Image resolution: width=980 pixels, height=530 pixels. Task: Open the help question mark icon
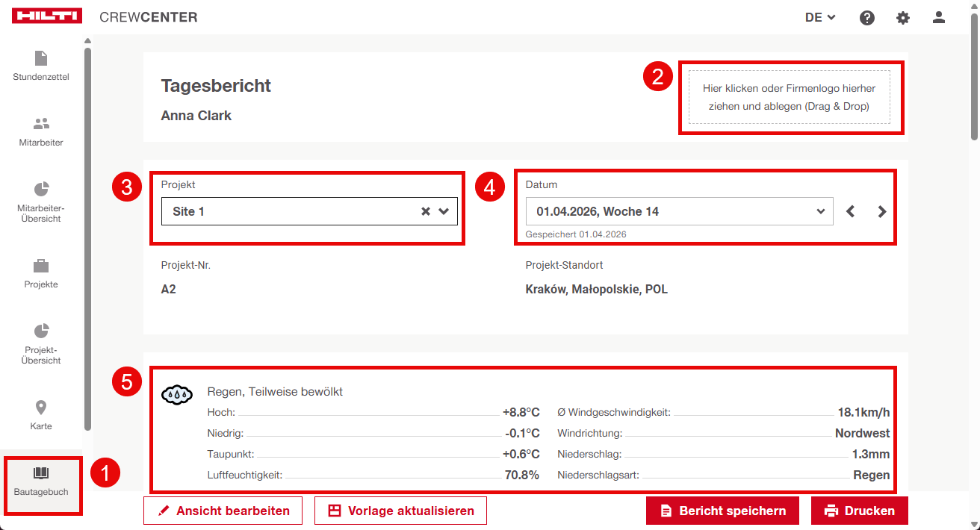(867, 18)
